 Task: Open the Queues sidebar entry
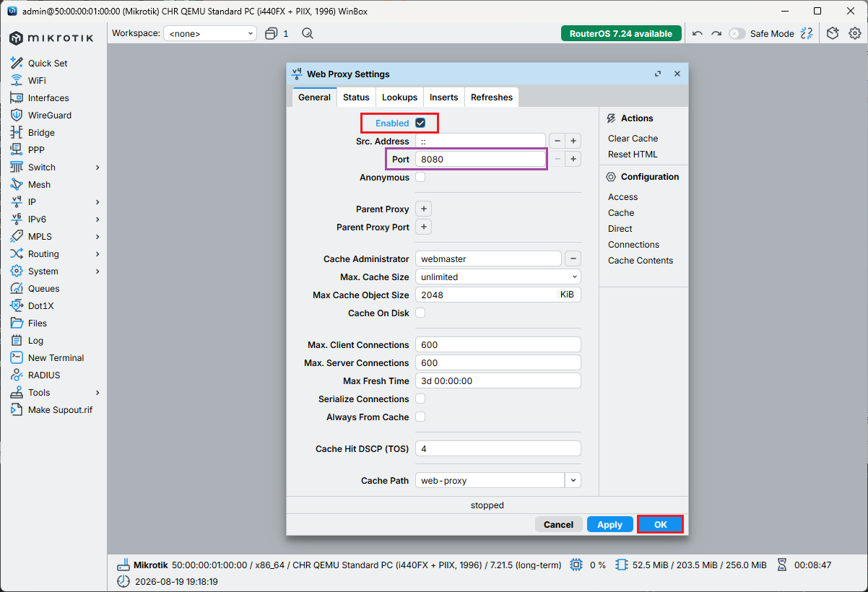(43, 288)
